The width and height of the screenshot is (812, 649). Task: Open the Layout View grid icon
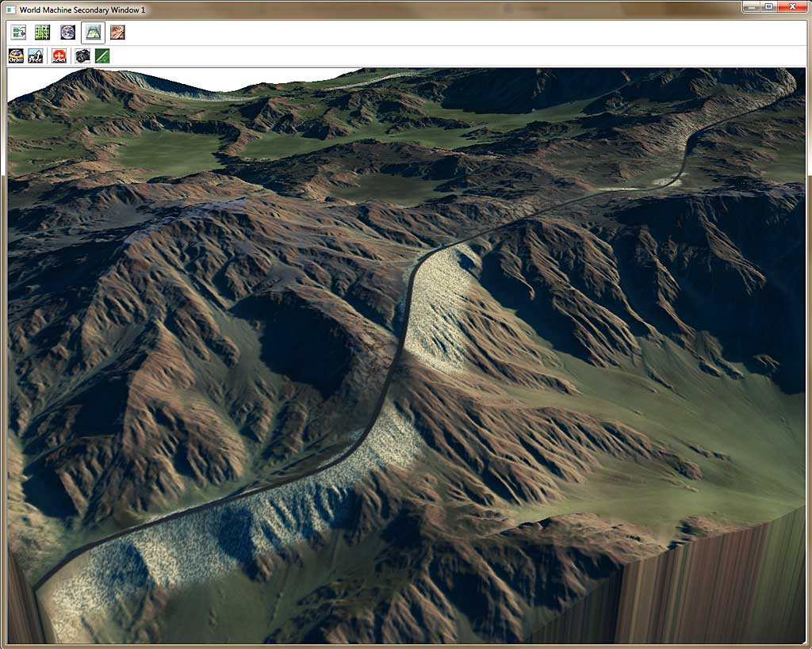click(43, 32)
